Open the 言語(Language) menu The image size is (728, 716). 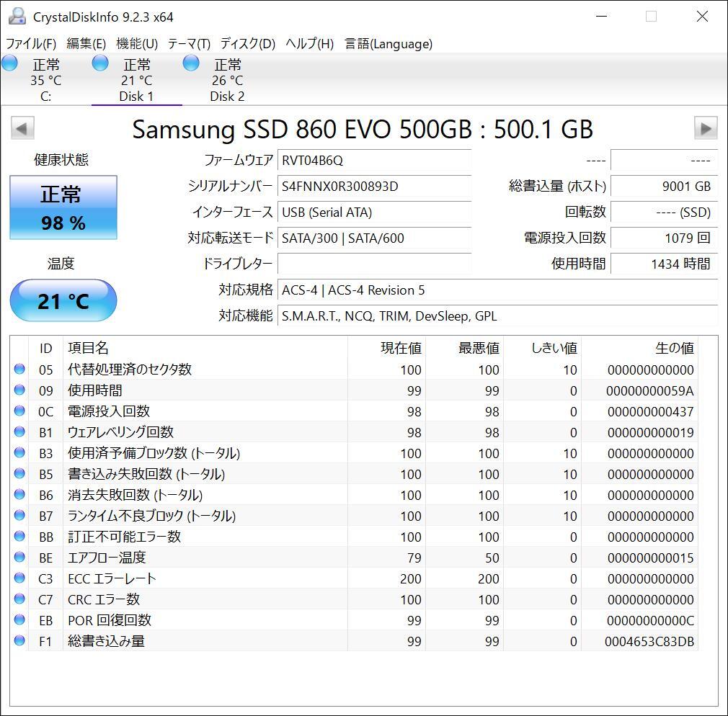(389, 44)
